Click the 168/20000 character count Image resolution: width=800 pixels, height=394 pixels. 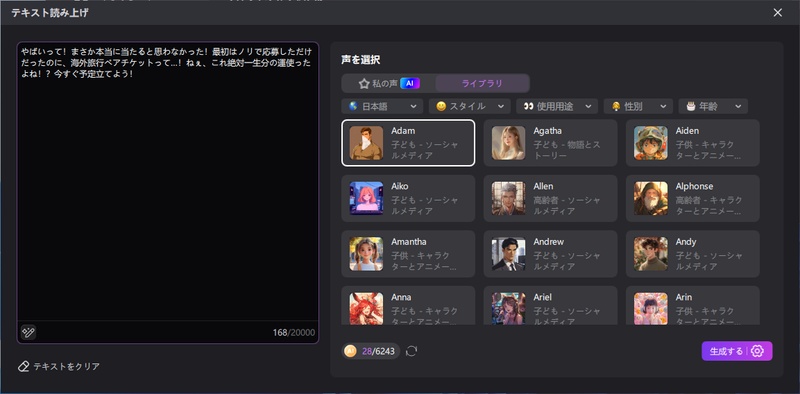click(294, 333)
